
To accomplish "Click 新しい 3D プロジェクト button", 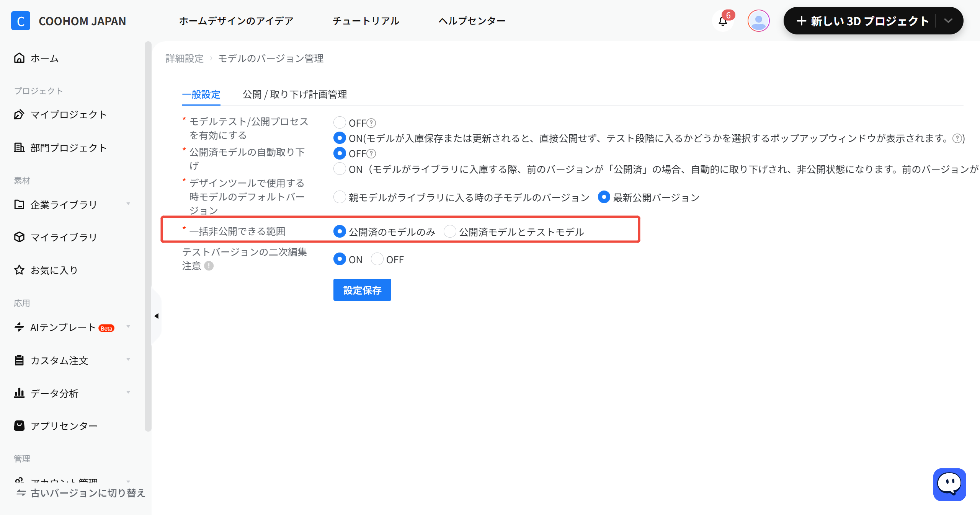I will pos(863,21).
